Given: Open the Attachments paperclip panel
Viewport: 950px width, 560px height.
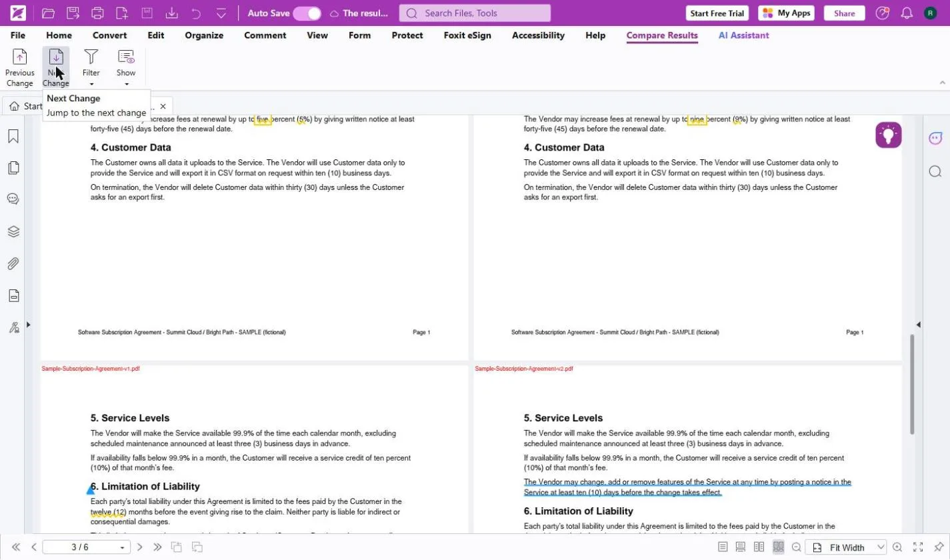Looking at the screenshot, I should coord(13,263).
